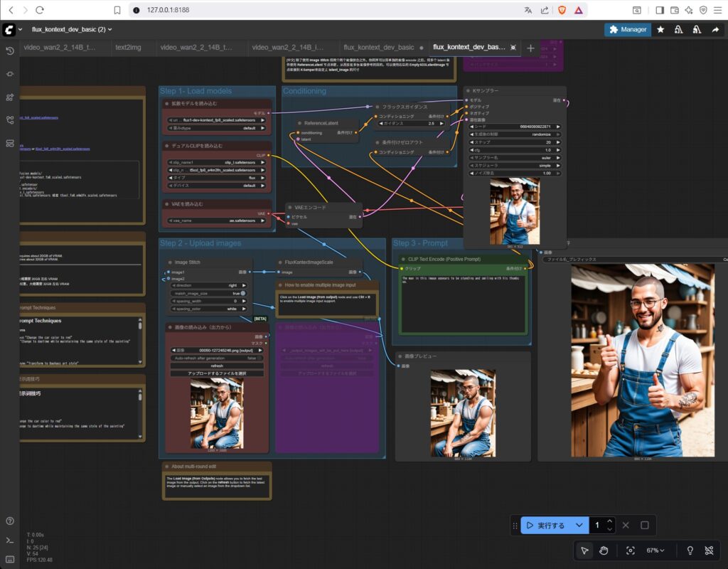Open the flux_kontext_dev_basic workflow tab

point(378,48)
